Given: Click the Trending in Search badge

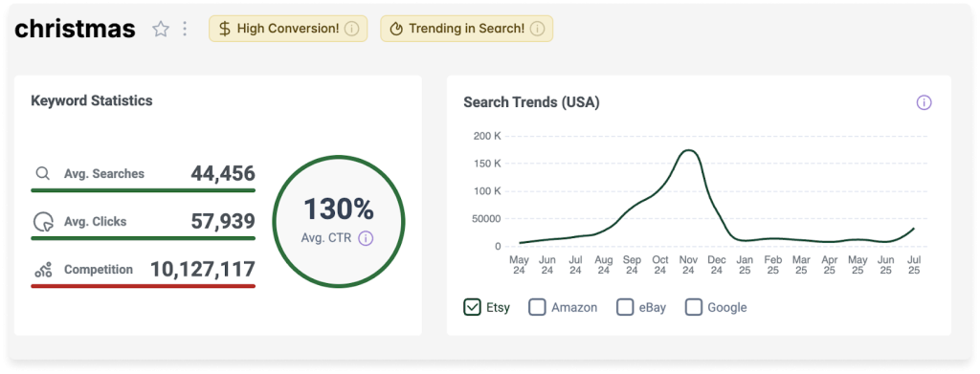Looking at the screenshot, I should pos(467,29).
